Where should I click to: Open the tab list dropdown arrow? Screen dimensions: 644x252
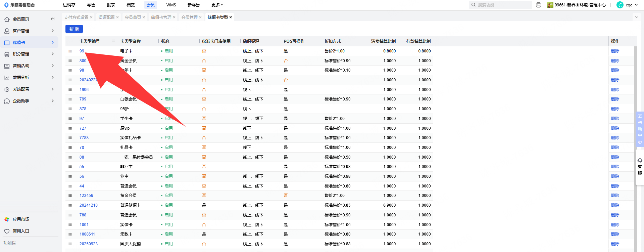point(637,17)
